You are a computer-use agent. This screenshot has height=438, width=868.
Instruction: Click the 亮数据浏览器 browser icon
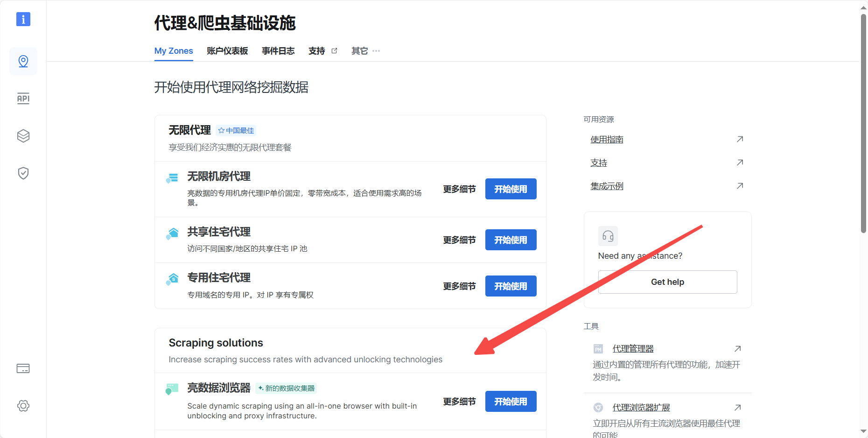[172, 389]
